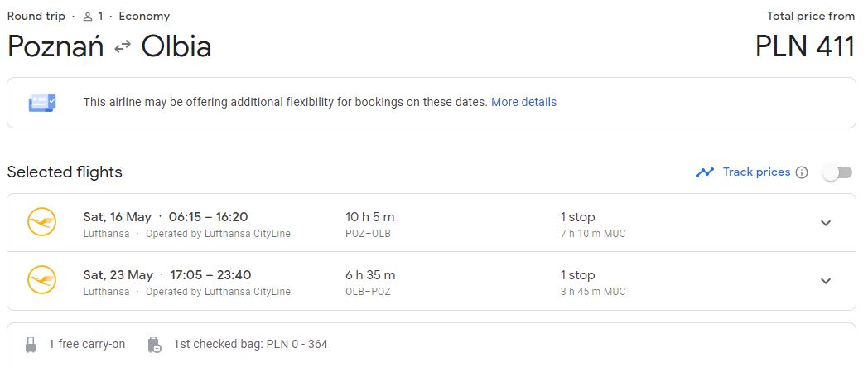Click the Track prices label

[756, 172]
